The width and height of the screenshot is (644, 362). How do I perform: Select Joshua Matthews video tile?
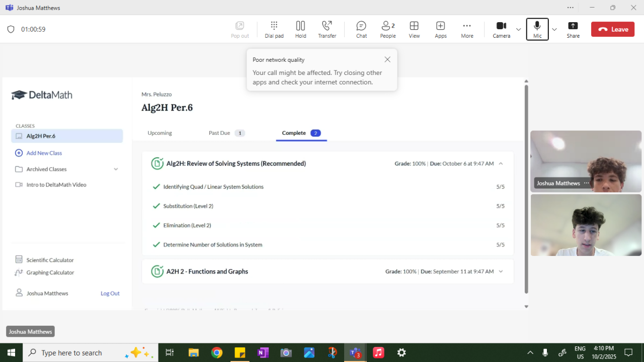tap(586, 161)
